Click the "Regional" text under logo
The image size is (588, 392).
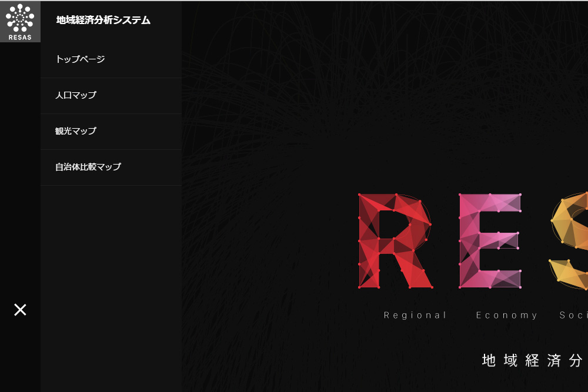[415, 316]
